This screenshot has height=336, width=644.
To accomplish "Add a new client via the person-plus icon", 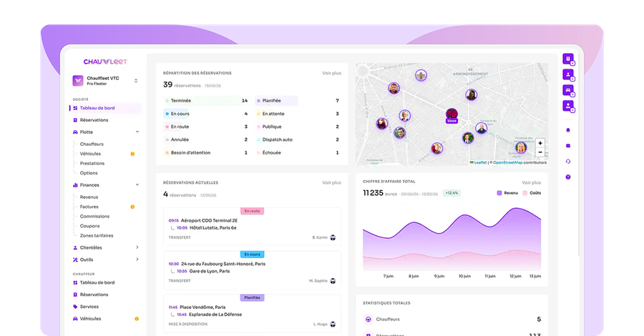I will [568, 74].
